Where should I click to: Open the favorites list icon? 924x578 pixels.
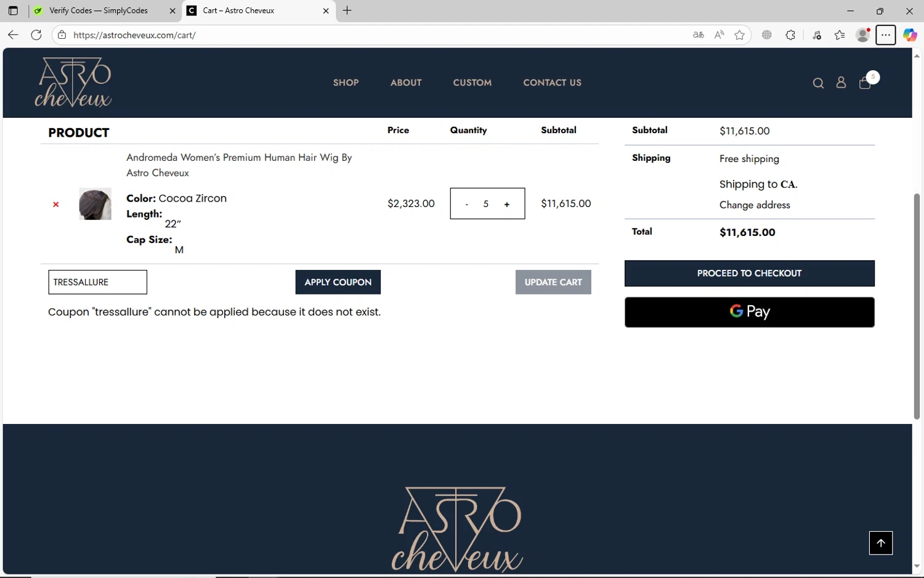(x=840, y=35)
